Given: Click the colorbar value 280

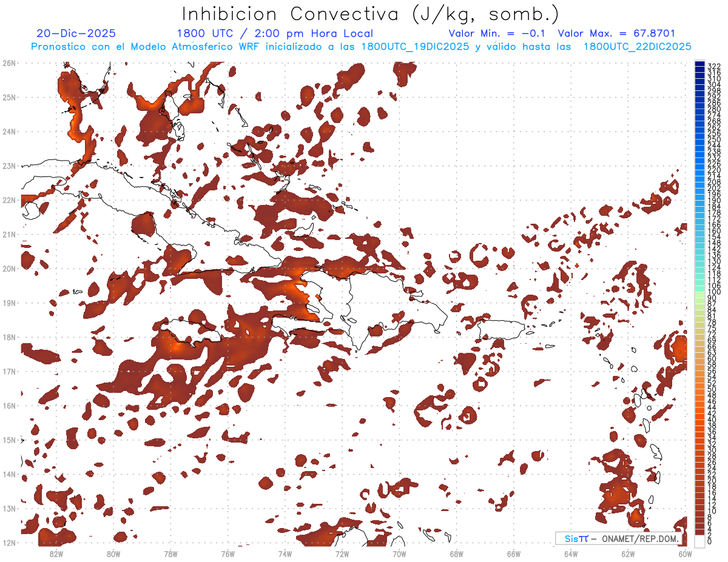Looking at the screenshot, I should pos(714,109).
